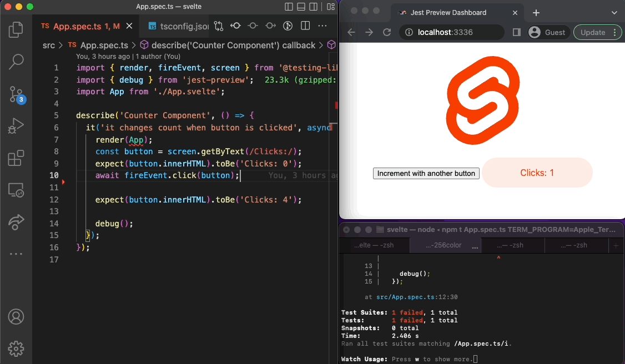The width and height of the screenshot is (625, 364).
Task: Open the Extensions view
Action: point(16,158)
